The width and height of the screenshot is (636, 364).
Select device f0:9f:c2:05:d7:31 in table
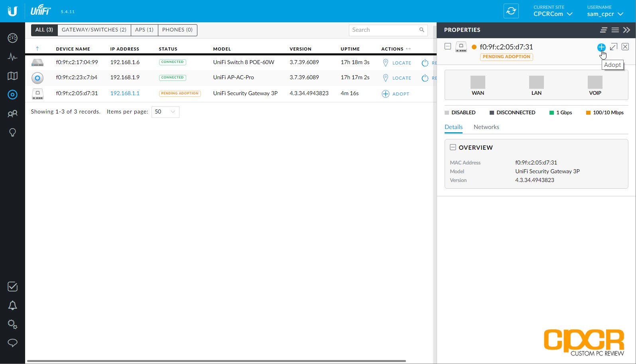pyautogui.click(x=77, y=93)
